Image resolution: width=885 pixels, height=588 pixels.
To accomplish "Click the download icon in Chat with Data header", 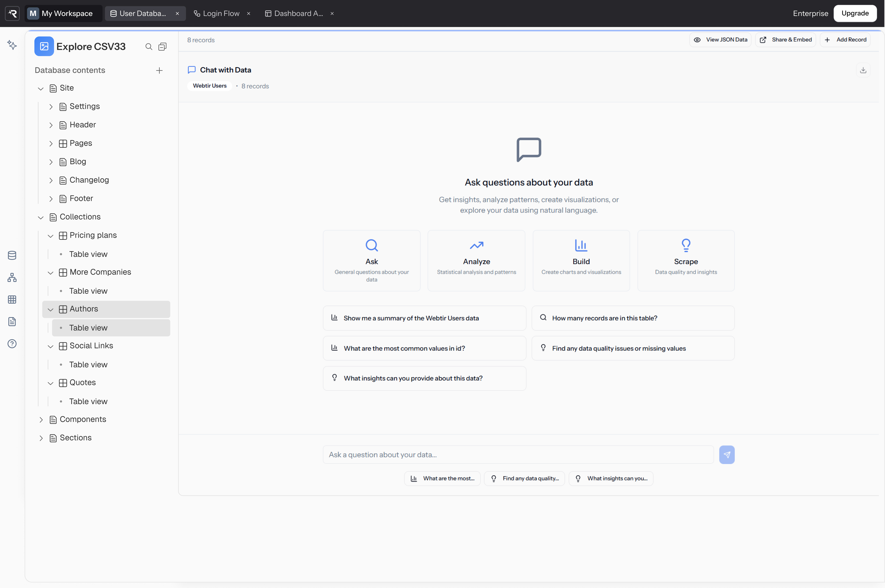I will click(x=863, y=70).
